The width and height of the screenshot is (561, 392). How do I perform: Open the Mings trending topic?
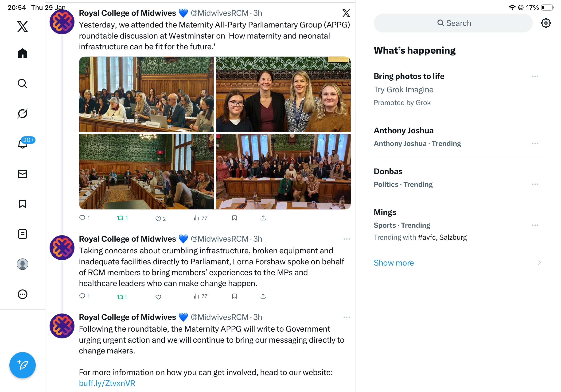click(385, 212)
